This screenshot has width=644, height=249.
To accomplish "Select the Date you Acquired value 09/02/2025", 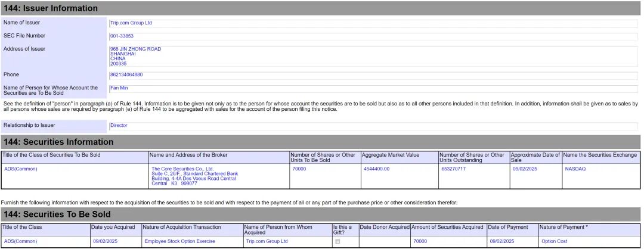I will tap(105, 242).
